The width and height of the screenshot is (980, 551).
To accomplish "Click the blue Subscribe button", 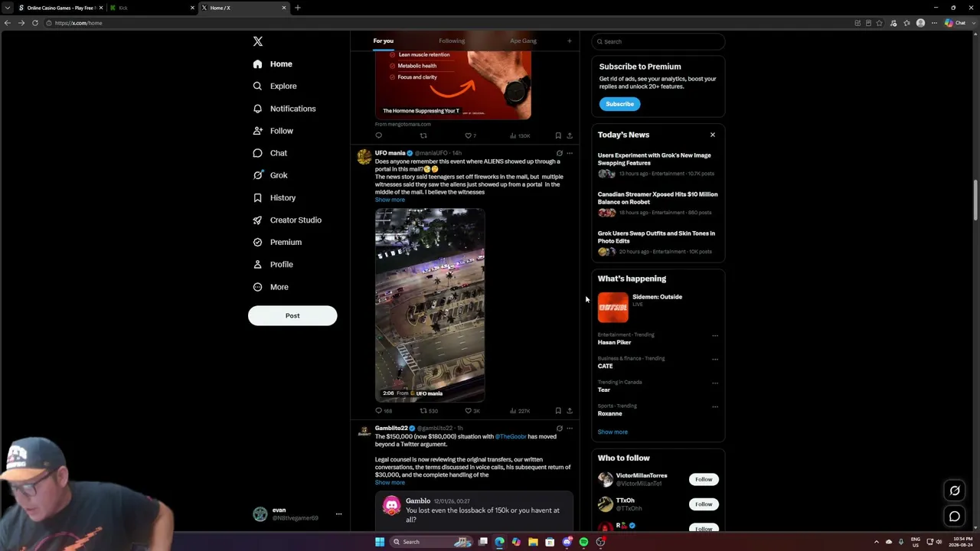I will click(619, 104).
